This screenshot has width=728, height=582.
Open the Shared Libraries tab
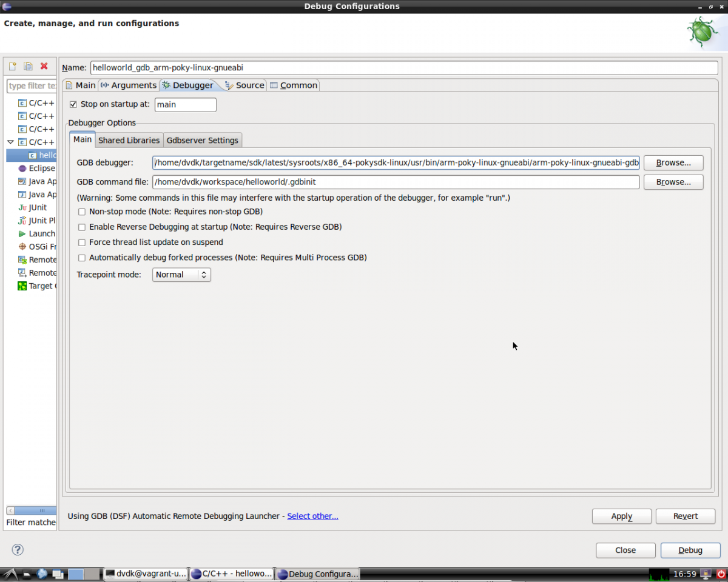coord(129,140)
